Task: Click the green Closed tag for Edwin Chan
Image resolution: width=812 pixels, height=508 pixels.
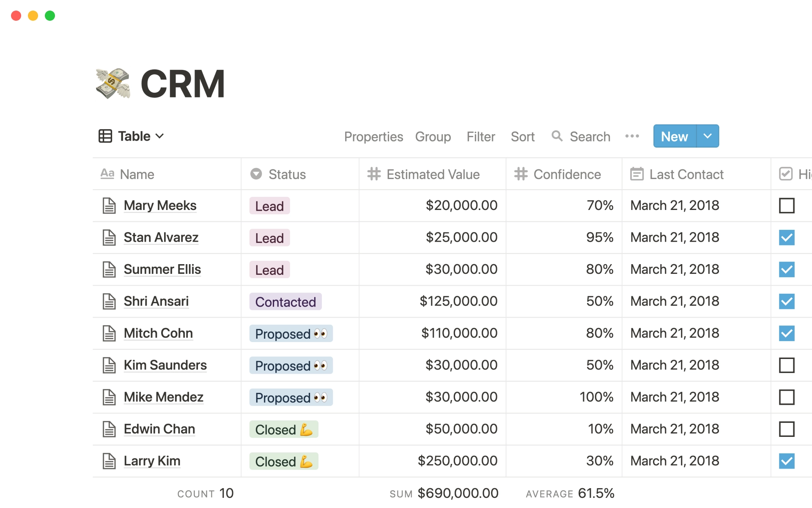Action: [284, 429]
